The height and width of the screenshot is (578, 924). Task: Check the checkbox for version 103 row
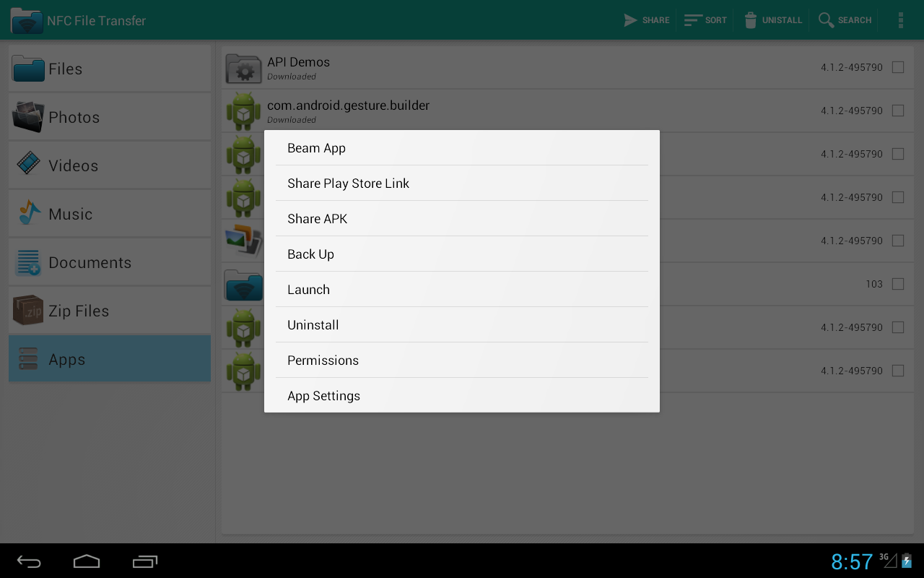pyautogui.click(x=898, y=284)
